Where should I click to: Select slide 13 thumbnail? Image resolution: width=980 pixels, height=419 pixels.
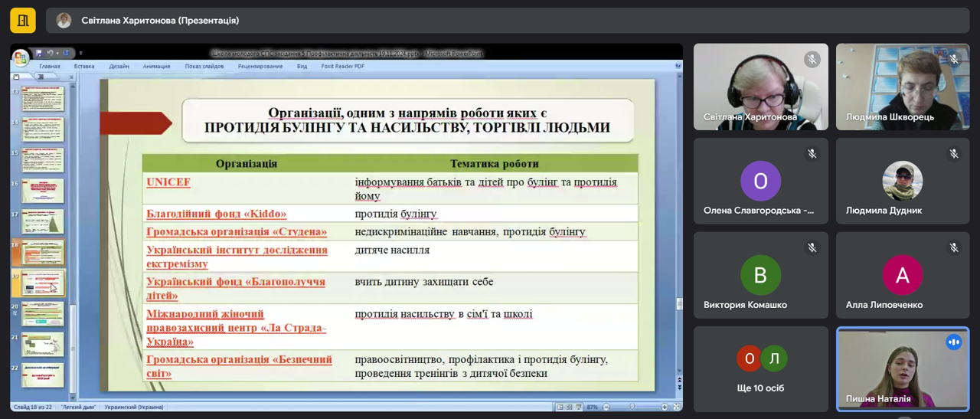click(x=43, y=99)
